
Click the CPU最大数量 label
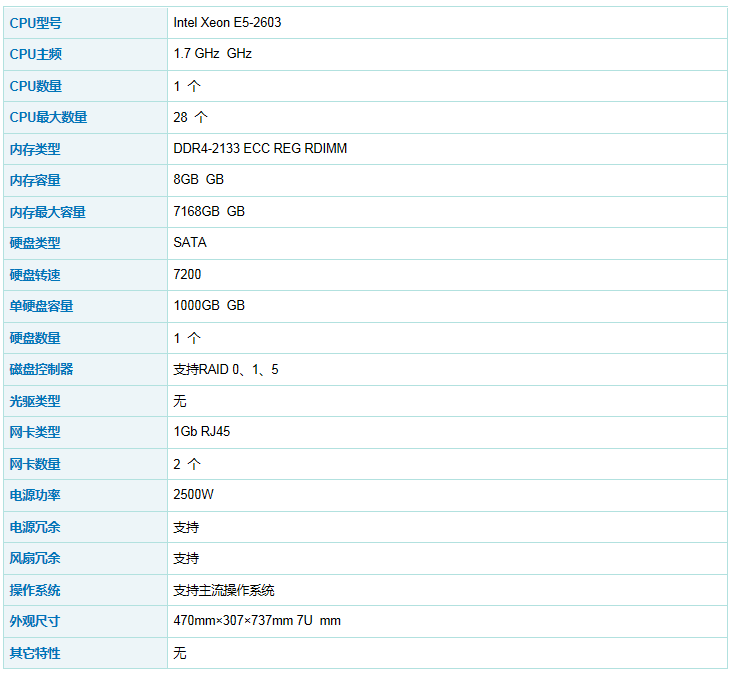[48, 117]
